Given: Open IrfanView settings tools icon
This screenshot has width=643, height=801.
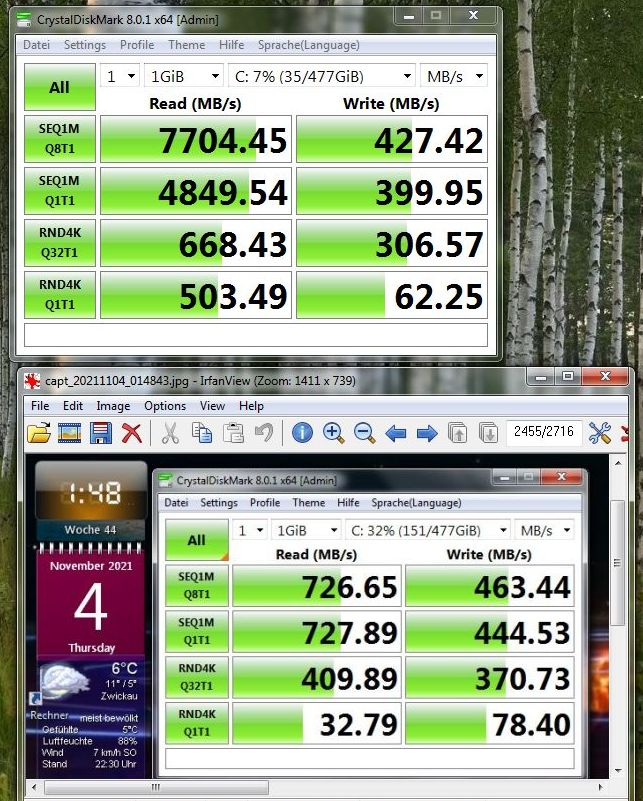Looking at the screenshot, I should [599, 433].
